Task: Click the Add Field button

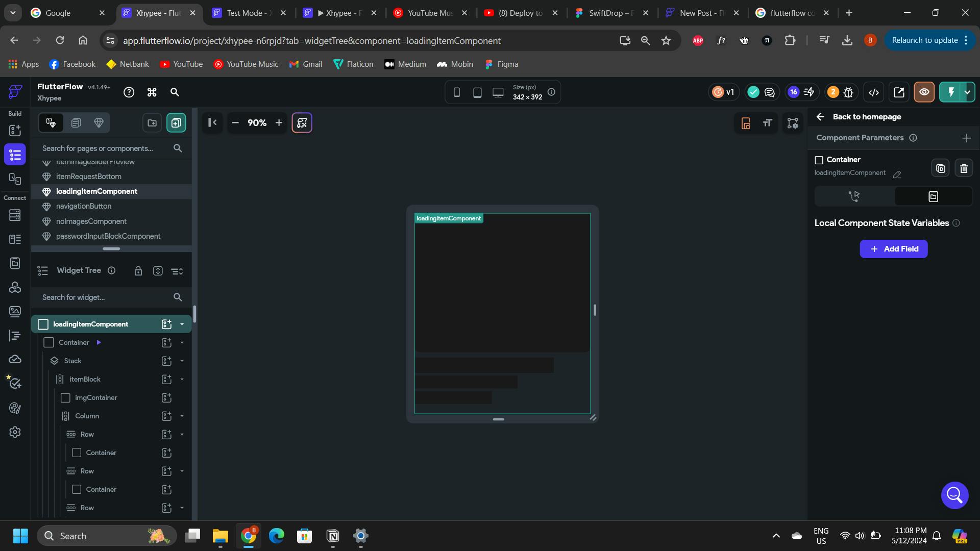Action: pyautogui.click(x=893, y=249)
